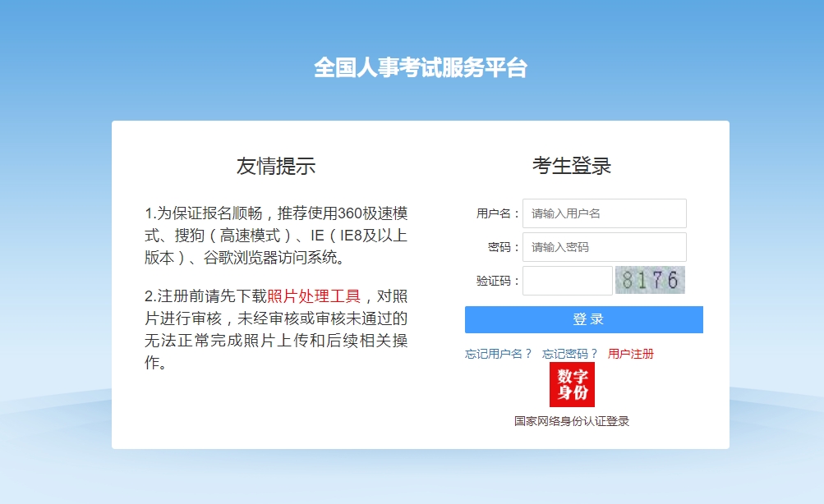Click the 密码 password input box
This screenshot has height=504, width=824.
tap(604, 246)
